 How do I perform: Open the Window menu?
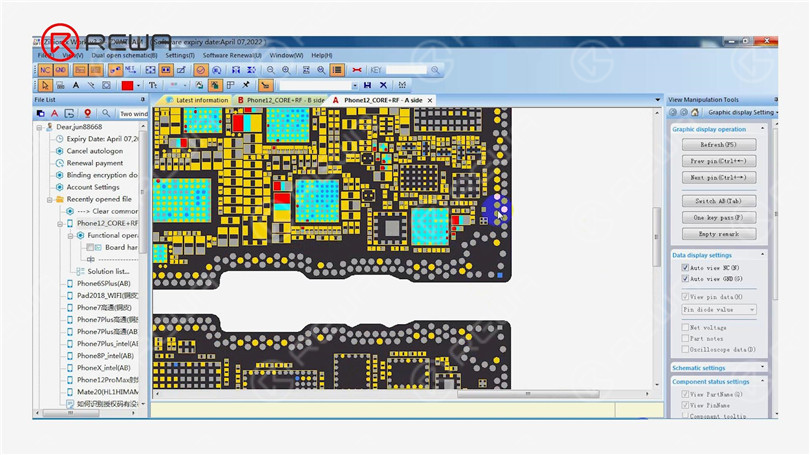coord(286,55)
